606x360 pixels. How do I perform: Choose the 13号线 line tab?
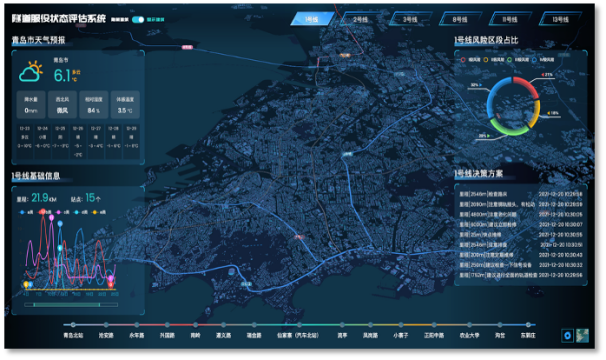click(560, 19)
